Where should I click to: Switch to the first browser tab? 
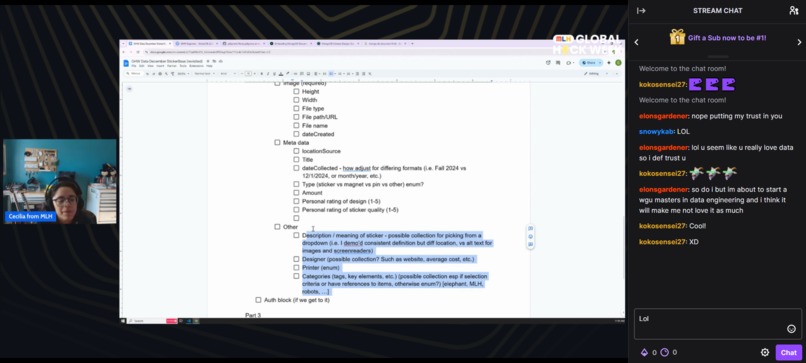tap(149, 44)
